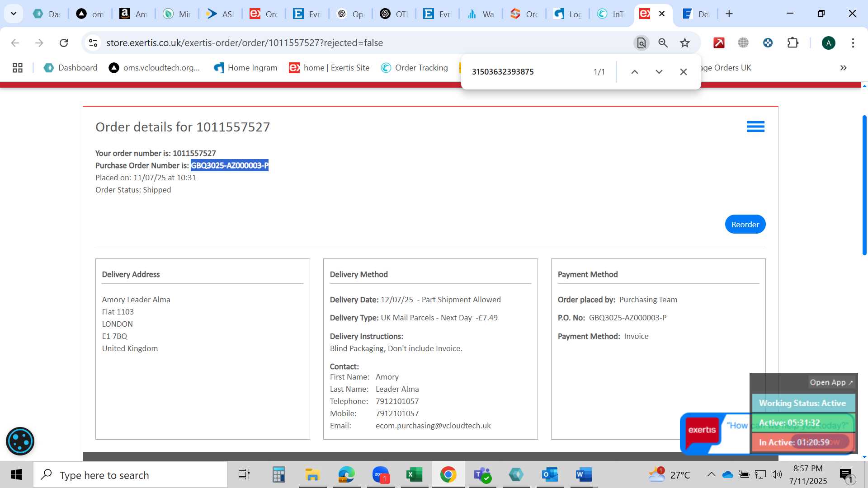The image size is (868, 488).
Task: Open Word from taskbar
Action: 584,475
